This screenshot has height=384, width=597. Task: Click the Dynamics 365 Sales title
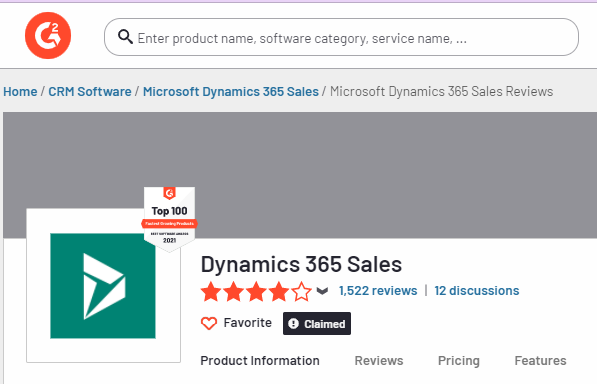[301, 264]
